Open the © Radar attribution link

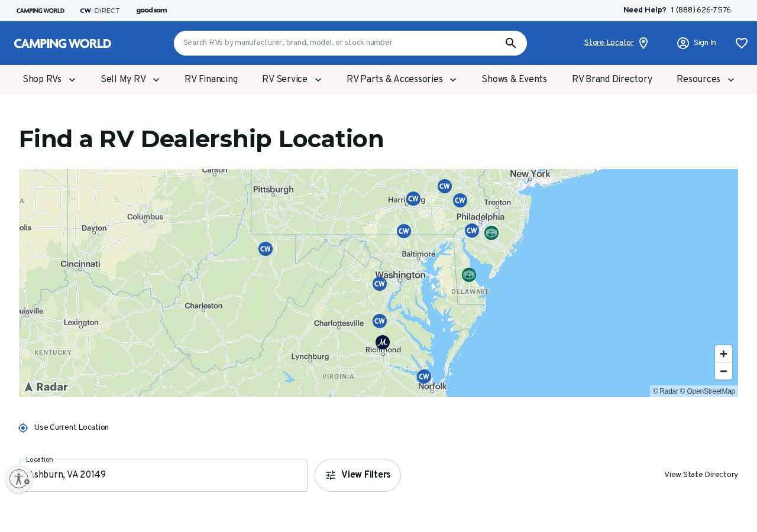(665, 391)
